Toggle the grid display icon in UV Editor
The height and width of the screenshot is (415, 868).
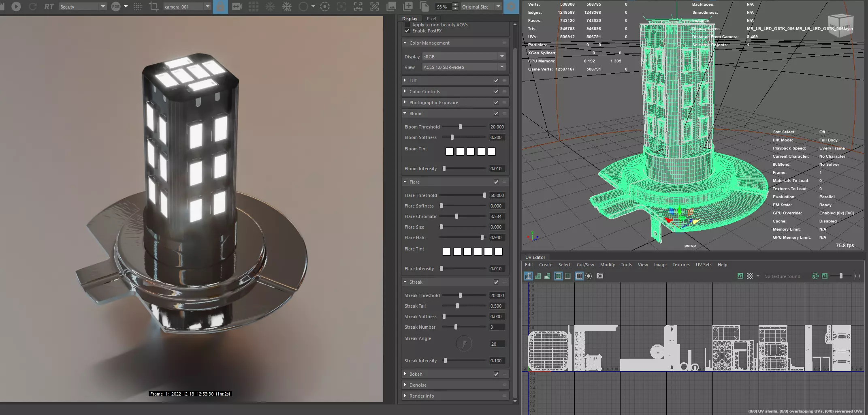[579, 276]
